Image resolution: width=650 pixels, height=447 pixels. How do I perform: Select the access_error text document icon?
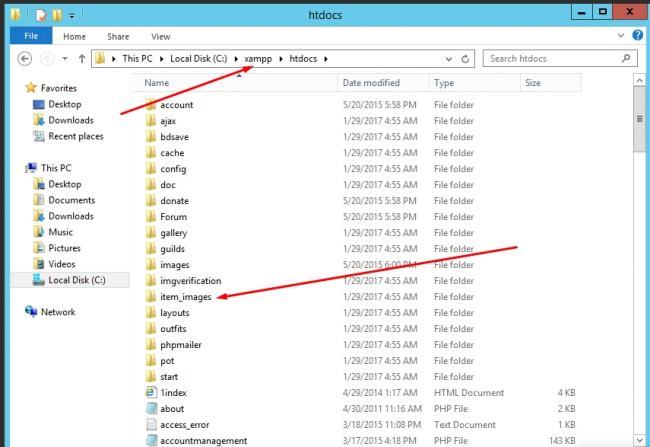tap(151, 424)
